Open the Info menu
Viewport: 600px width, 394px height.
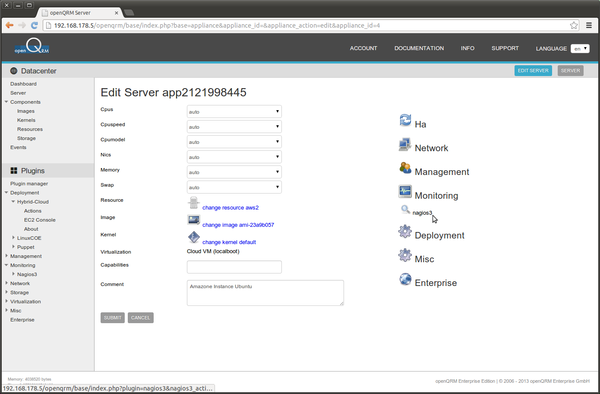click(467, 48)
